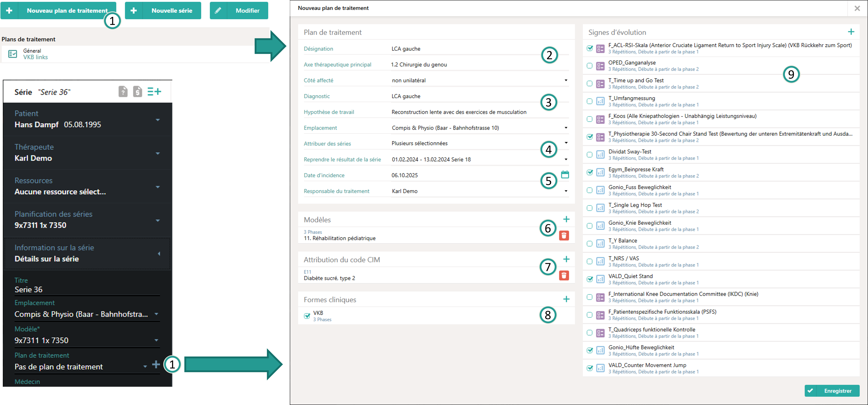Click the plus icon in Modèles section
The height and width of the screenshot is (405, 868).
tap(566, 219)
